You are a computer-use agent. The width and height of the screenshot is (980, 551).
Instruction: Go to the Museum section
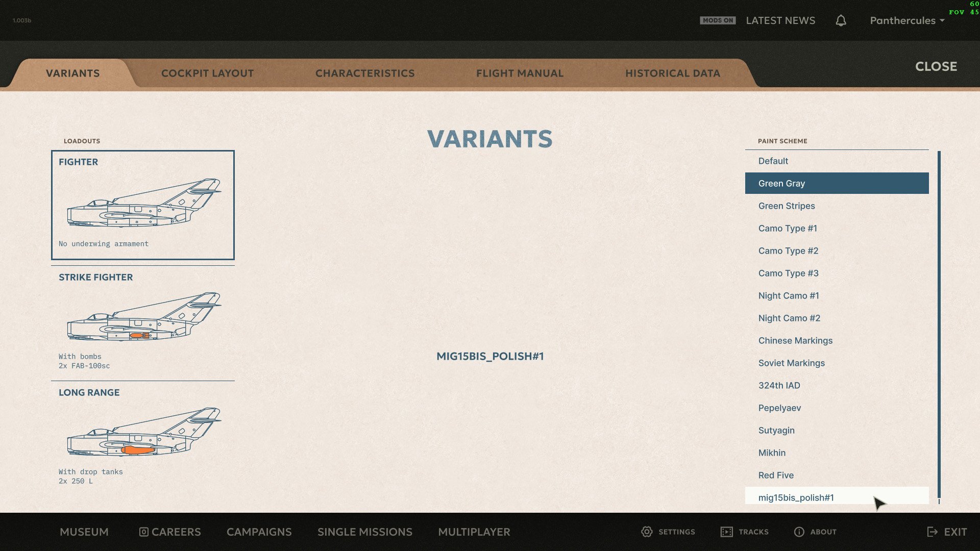(84, 532)
